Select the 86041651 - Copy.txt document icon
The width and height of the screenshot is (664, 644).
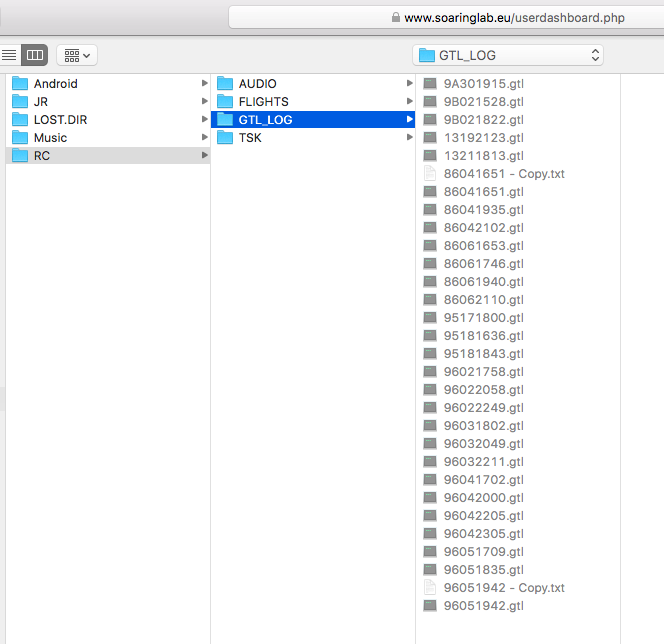(430, 174)
